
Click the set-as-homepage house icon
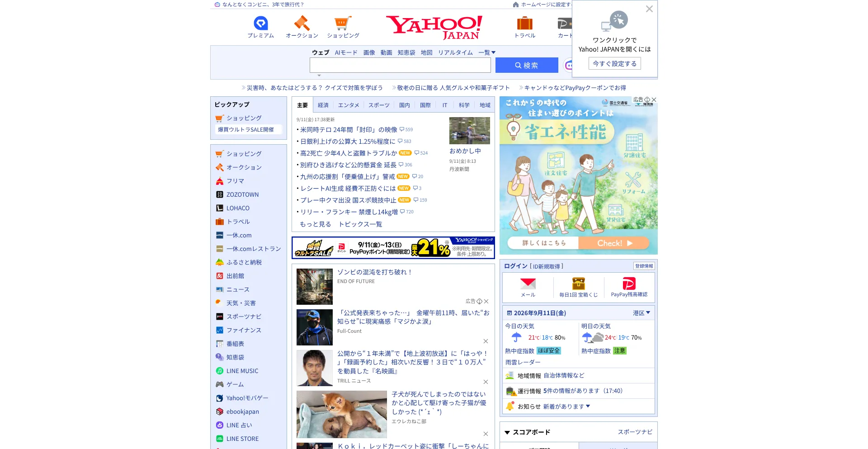click(x=516, y=5)
